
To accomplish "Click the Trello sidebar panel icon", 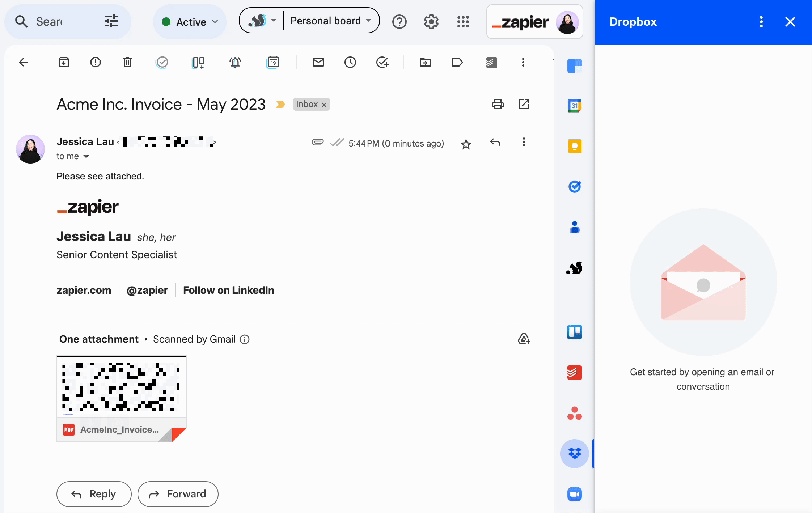I will click(x=574, y=332).
